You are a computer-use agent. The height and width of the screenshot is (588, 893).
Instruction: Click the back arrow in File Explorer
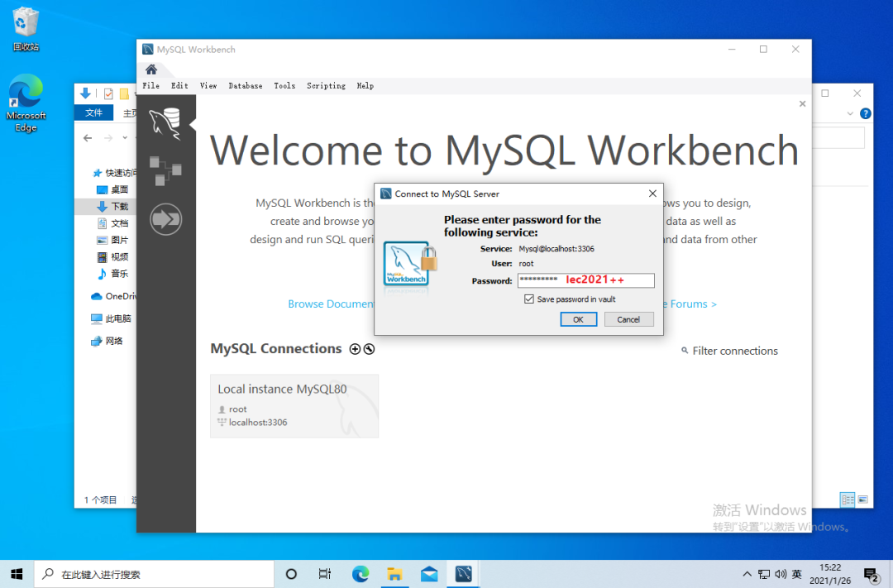pos(88,138)
